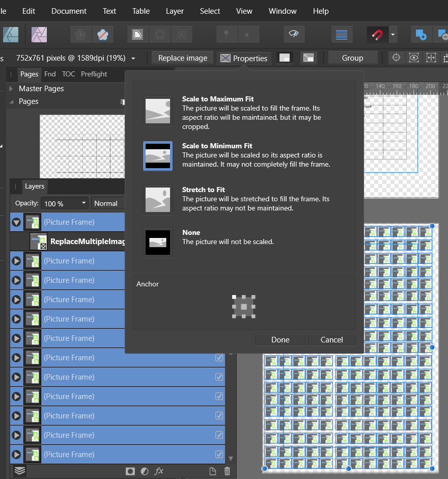Viewport: 448px width, 479px height.
Task: Click the Affinity Publisher logo icon
Action: 11,35
